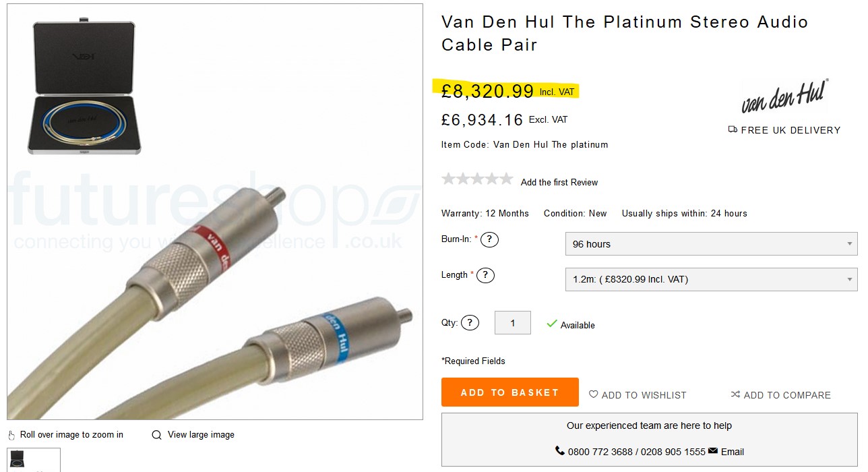Open the Add the first Review link
This screenshot has width=868, height=472.
coord(559,182)
